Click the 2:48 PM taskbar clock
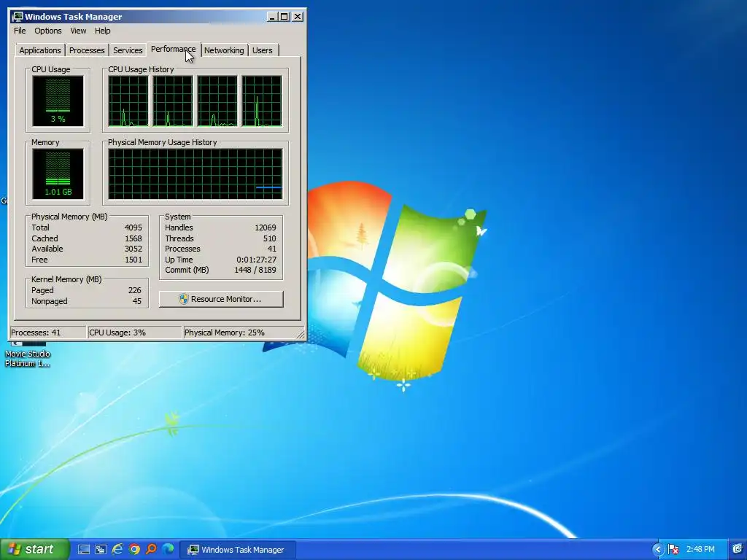747x560 pixels. click(x=700, y=550)
